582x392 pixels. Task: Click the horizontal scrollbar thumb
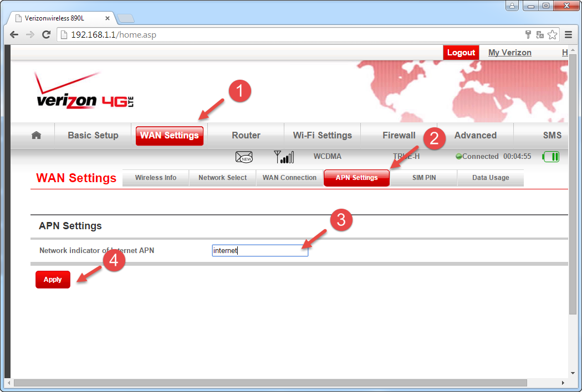coord(270,383)
